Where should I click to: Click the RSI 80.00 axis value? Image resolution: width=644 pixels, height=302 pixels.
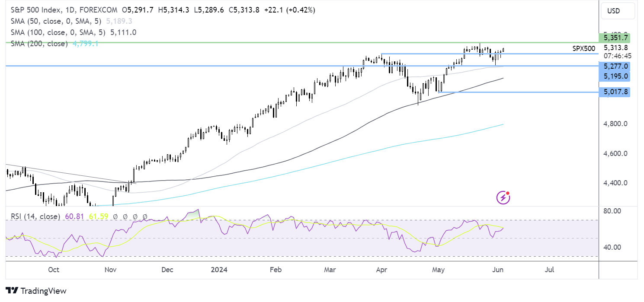click(612, 211)
